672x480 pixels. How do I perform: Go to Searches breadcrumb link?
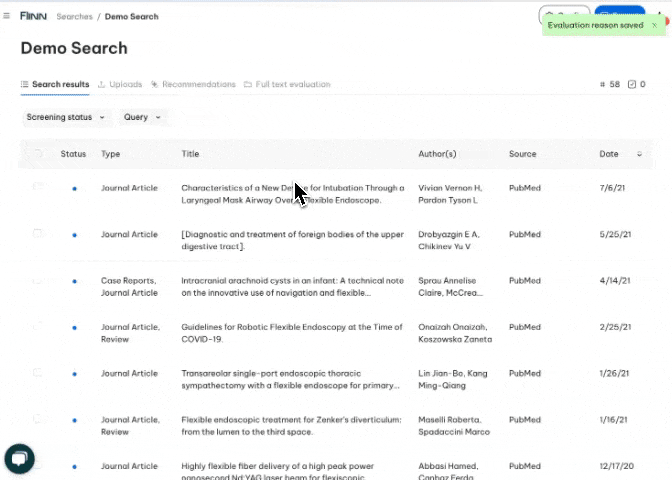pos(74,17)
